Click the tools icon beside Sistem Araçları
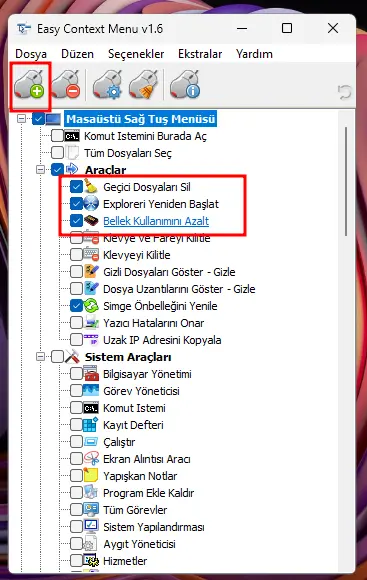367x580 pixels. (x=73, y=357)
